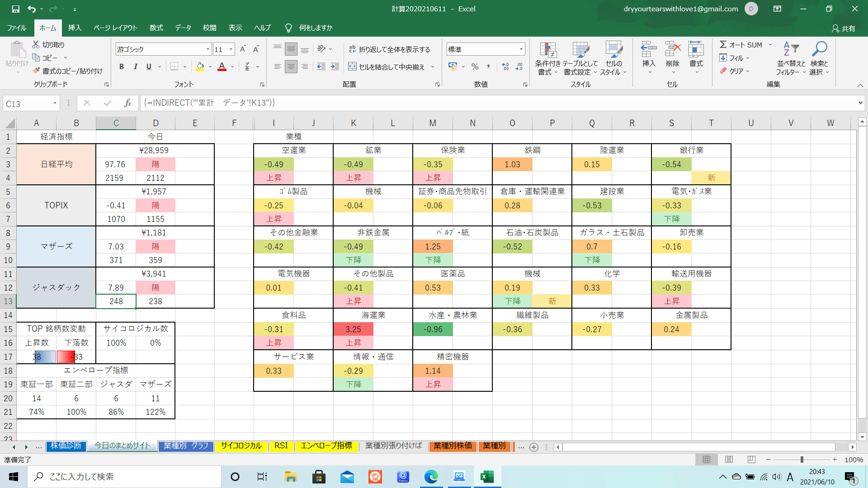Click the Format Painter brush icon
868x488 pixels.
tap(37, 71)
